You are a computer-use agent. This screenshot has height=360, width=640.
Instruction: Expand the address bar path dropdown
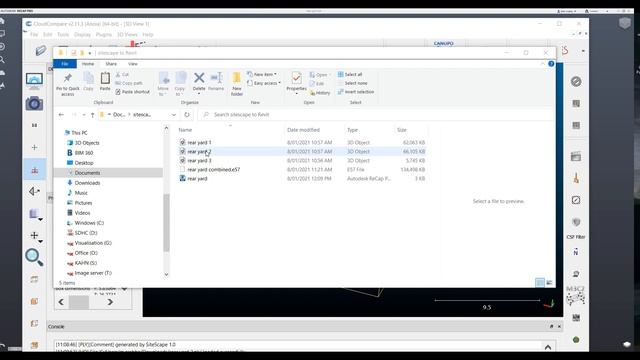pyautogui.click(x=174, y=115)
